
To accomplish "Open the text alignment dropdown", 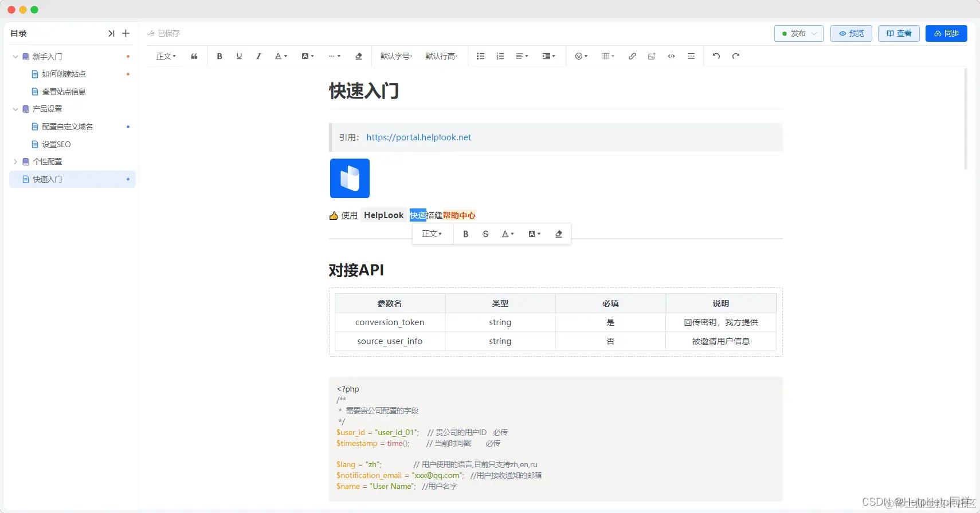I will (x=522, y=56).
